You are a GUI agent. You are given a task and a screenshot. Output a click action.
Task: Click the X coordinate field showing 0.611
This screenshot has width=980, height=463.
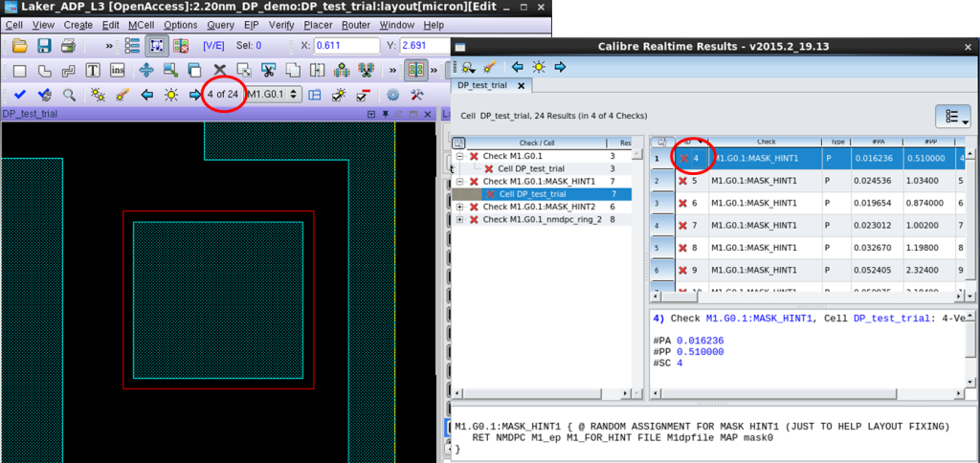tap(346, 46)
